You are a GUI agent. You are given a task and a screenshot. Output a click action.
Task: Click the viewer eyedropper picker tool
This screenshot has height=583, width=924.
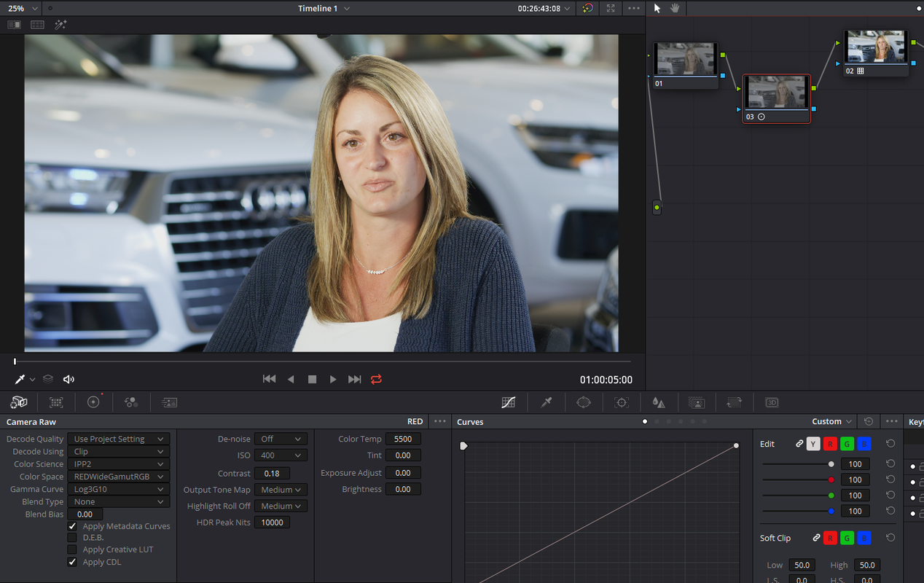click(20, 379)
